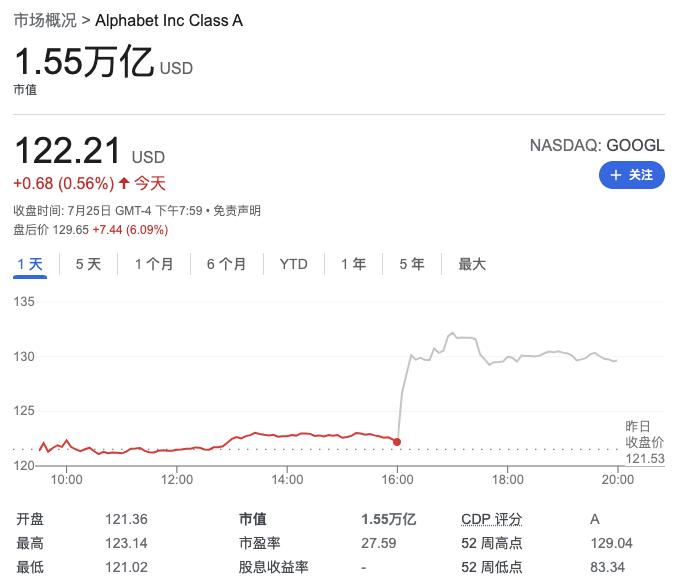The image size is (687, 584).
Task: Click the gray after-hours line peak
Action: tap(452, 333)
